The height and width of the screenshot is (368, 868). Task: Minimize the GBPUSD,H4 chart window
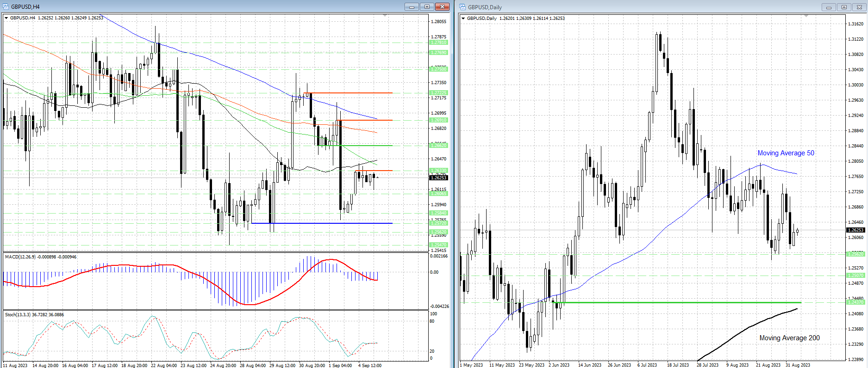(412, 6)
